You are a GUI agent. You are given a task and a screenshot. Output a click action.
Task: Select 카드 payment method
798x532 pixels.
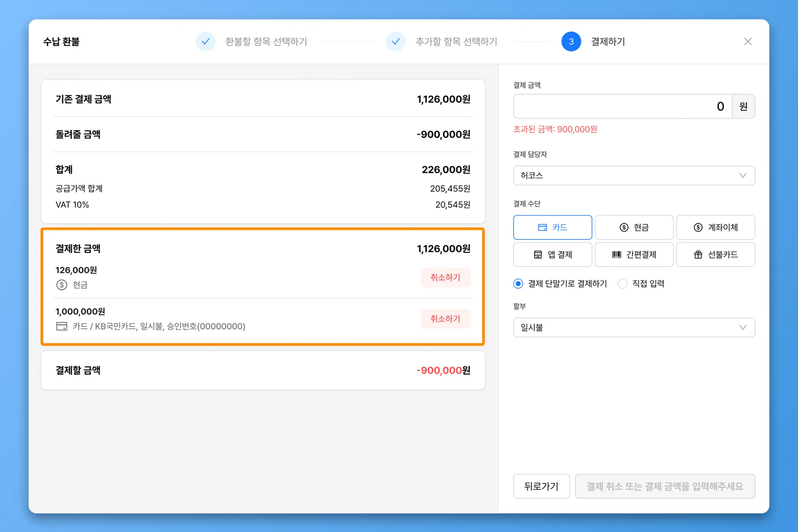[x=553, y=227]
